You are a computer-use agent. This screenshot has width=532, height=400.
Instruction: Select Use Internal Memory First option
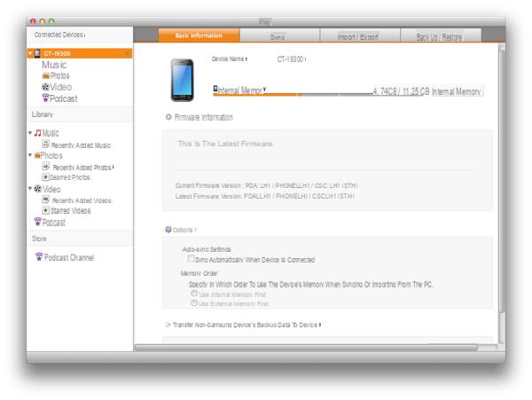194,294
